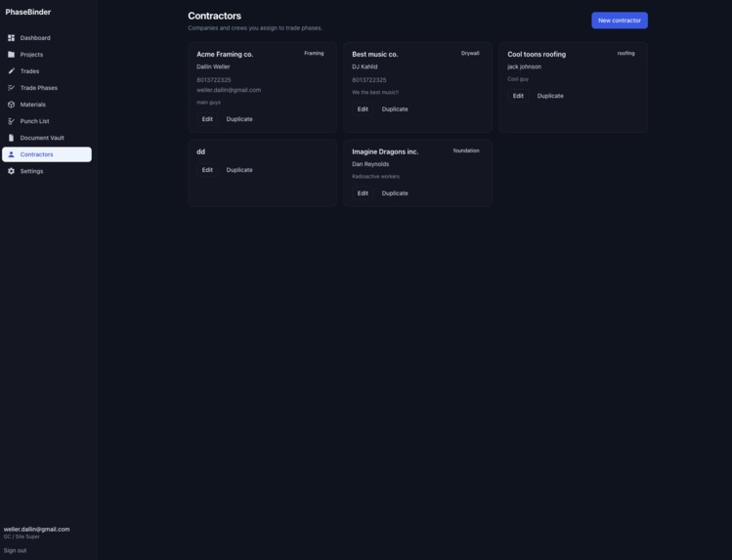Click the Punch List icon
This screenshot has height=560, width=732.
click(11, 121)
